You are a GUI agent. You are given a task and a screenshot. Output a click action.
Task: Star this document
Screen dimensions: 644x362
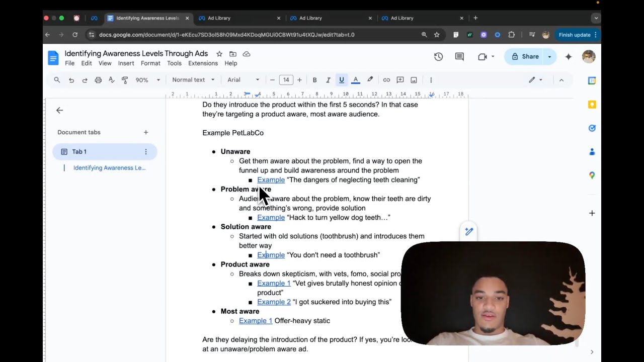(219, 54)
